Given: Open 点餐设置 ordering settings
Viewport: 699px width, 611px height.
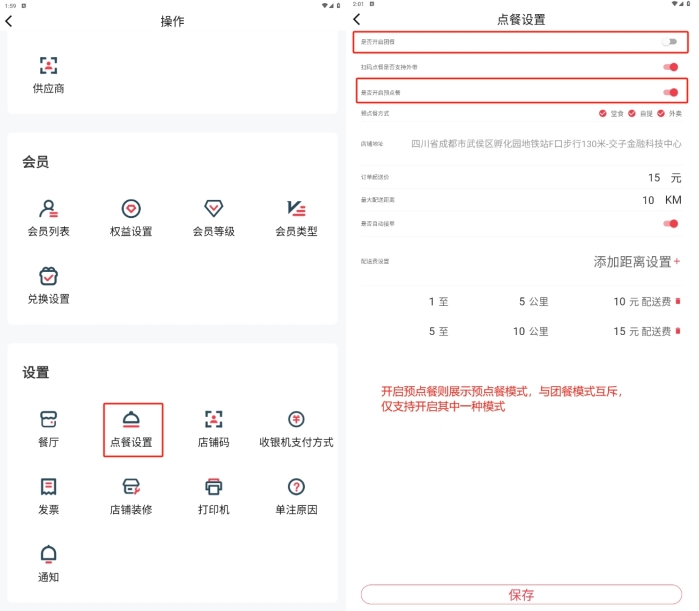Looking at the screenshot, I should (131, 428).
